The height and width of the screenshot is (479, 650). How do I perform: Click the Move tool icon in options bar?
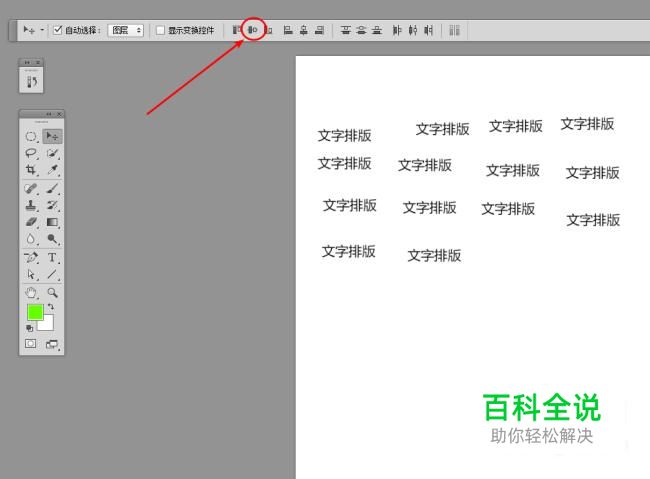pyautogui.click(x=29, y=30)
